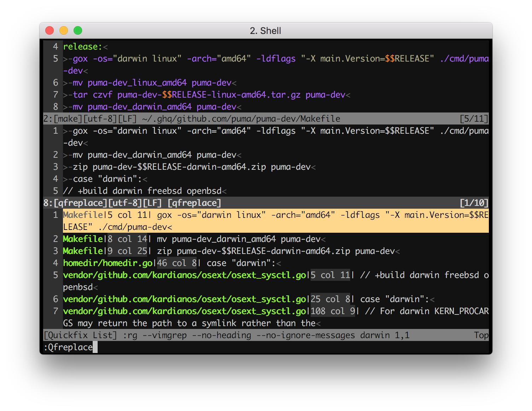Open the osext_sysctl.go|5 col 11 entry
Image resolution: width=532 pixels, height=411 pixels.
266,281
